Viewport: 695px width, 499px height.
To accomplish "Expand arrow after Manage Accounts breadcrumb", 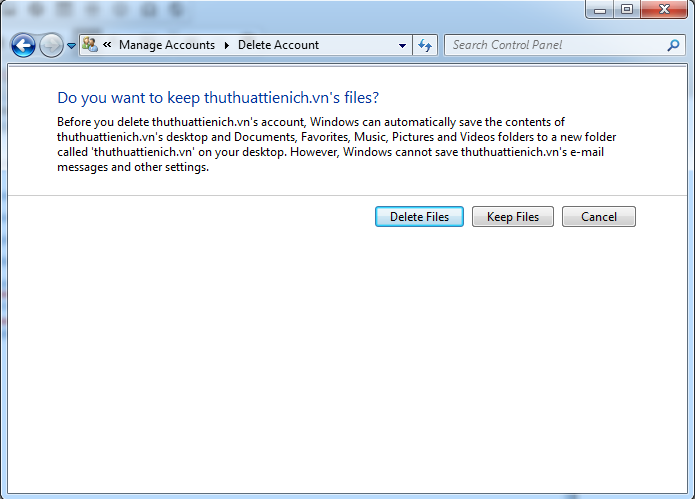I will pos(226,45).
